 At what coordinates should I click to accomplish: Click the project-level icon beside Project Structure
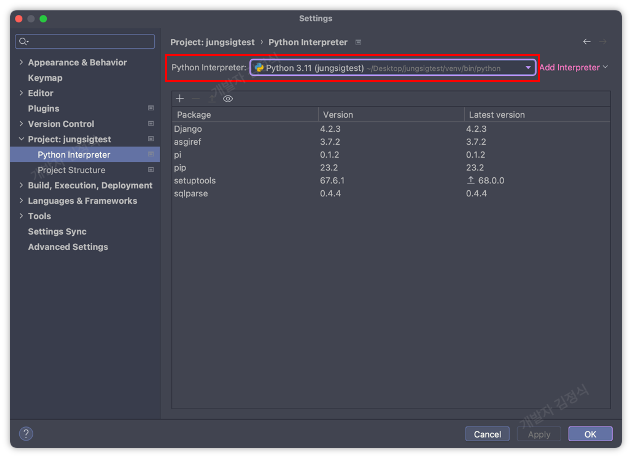click(x=151, y=170)
